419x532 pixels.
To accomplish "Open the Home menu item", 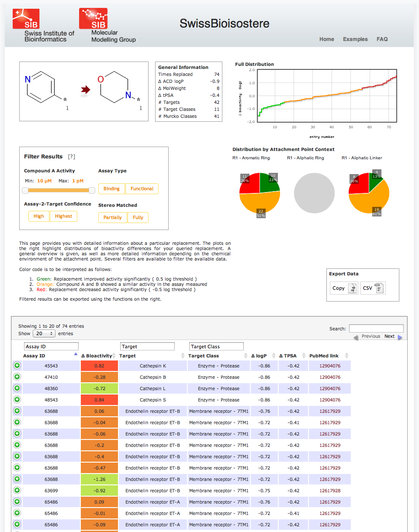I will [327, 39].
